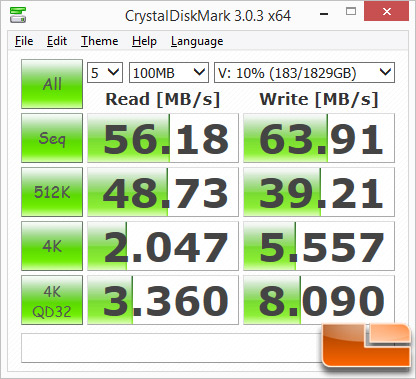The width and height of the screenshot is (416, 379).
Task: Expand the test size dropdown showing 100MB
Action: coord(169,72)
